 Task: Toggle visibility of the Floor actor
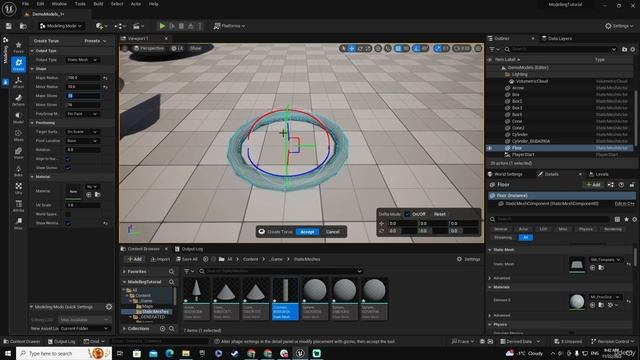[490, 148]
